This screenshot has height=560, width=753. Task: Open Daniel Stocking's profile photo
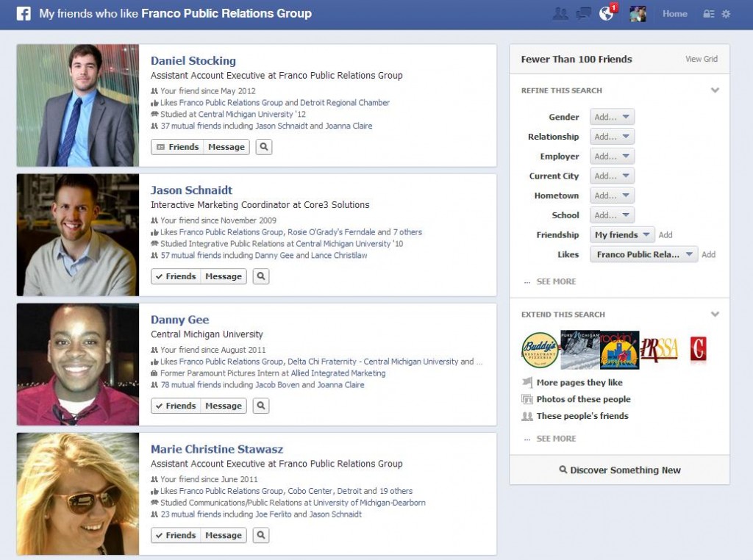click(x=78, y=106)
